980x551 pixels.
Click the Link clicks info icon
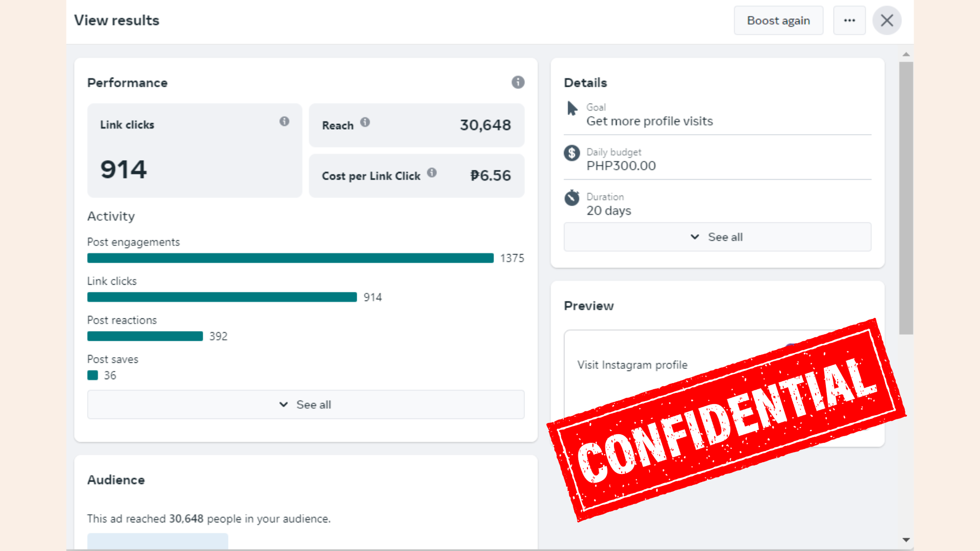click(284, 121)
